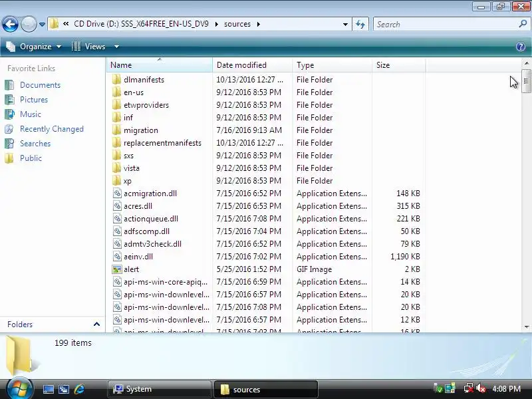Expand the breadcrumb overflow chevron
This screenshot has height=399, width=532.
(x=66, y=24)
